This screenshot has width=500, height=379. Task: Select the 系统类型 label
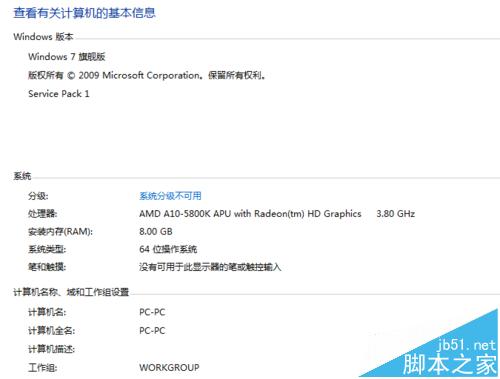click(x=47, y=249)
